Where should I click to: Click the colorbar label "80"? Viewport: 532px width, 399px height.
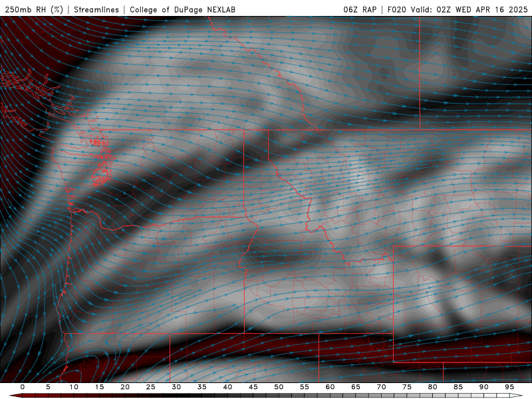[433, 387]
